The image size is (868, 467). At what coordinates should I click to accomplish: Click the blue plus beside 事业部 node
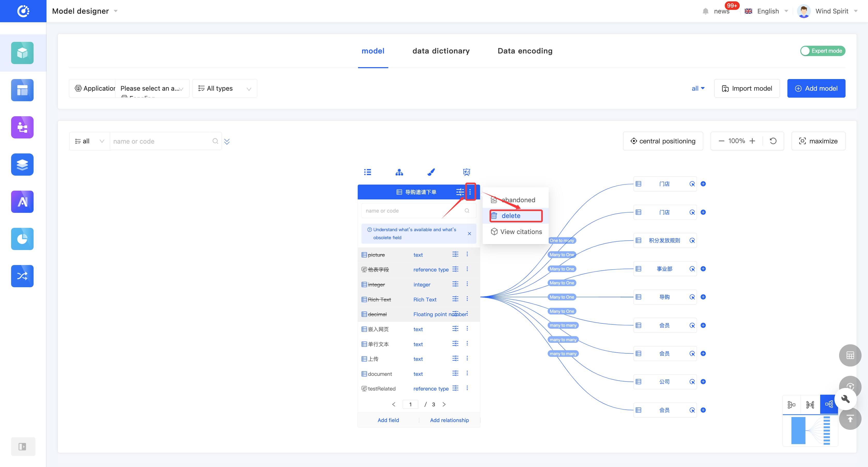tap(703, 269)
